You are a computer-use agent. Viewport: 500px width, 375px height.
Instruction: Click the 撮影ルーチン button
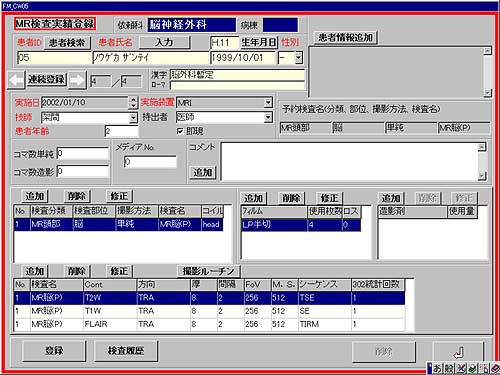[x=208, y=271]
